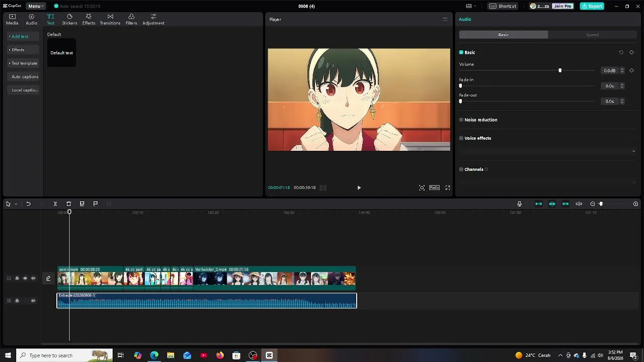Enable Channels checkbox
This screenshot has height=362, width=644.
point(461,169)
